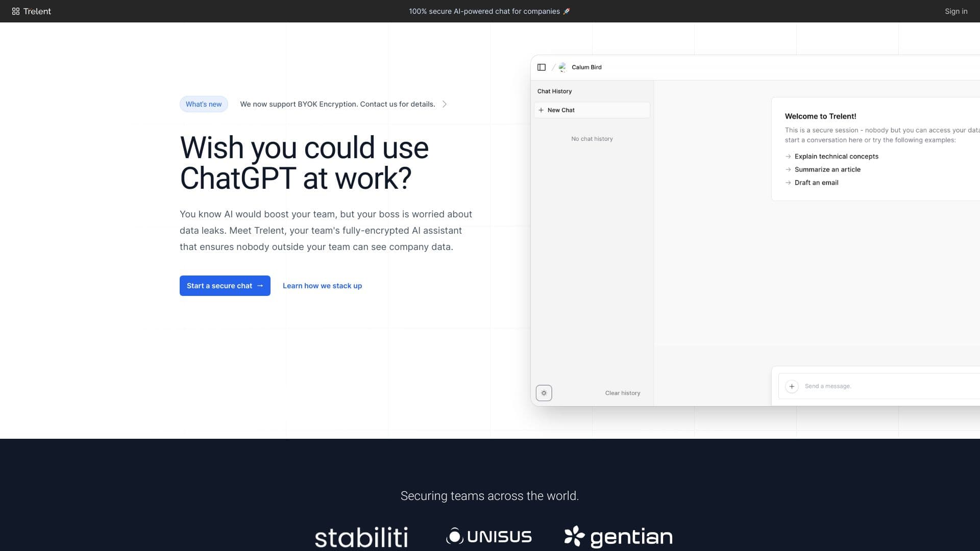Viewport: 980px width, 551px height.
Task: Click the gentian company logo
Action: pyautogui.click(x=618, y=536)
